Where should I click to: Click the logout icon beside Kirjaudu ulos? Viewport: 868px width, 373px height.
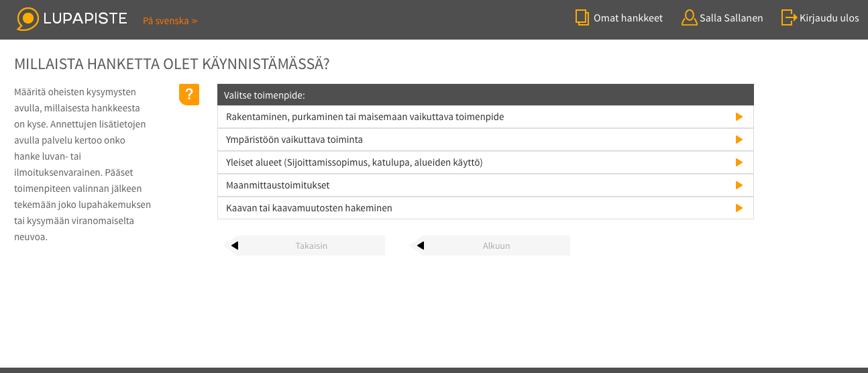click(789, 18)
